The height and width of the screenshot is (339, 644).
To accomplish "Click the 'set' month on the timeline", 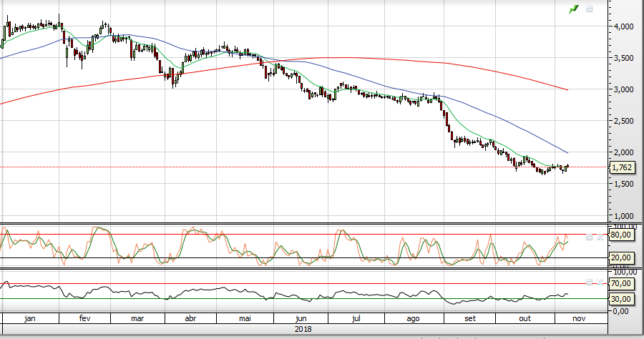I will tap(469, 318).
